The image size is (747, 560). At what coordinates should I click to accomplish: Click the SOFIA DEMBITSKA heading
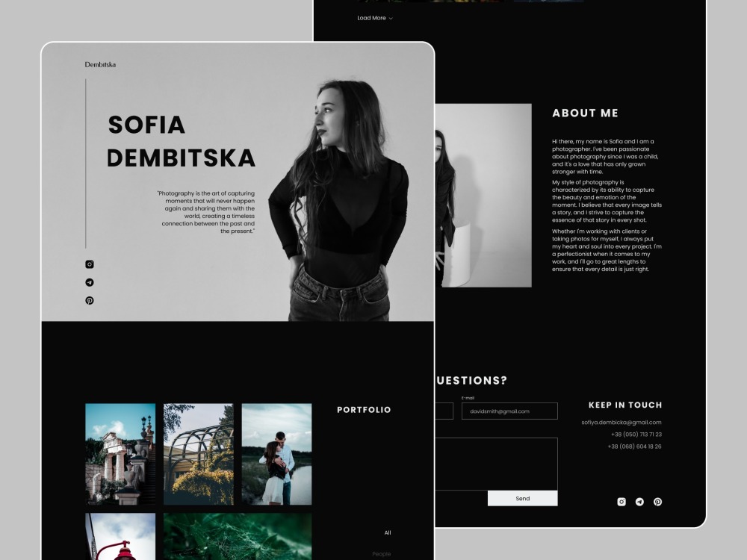click(x=181, y=141)
